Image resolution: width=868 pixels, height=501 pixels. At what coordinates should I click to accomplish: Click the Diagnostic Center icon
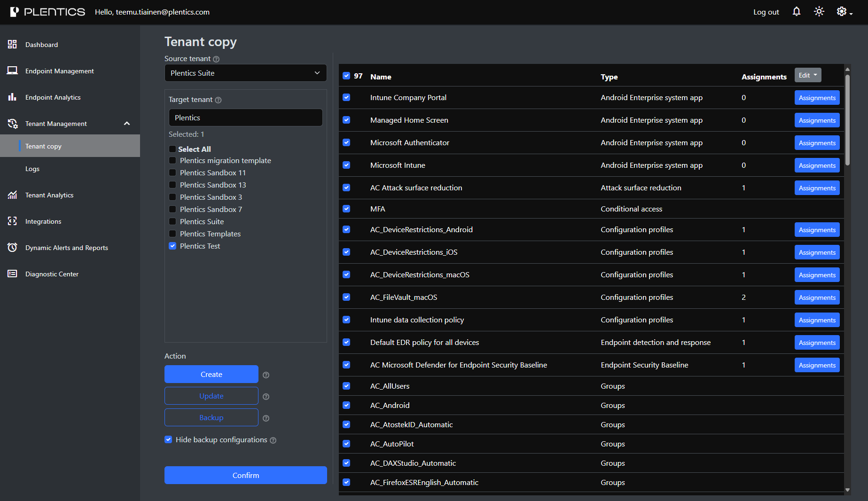(x=12, y=274)
